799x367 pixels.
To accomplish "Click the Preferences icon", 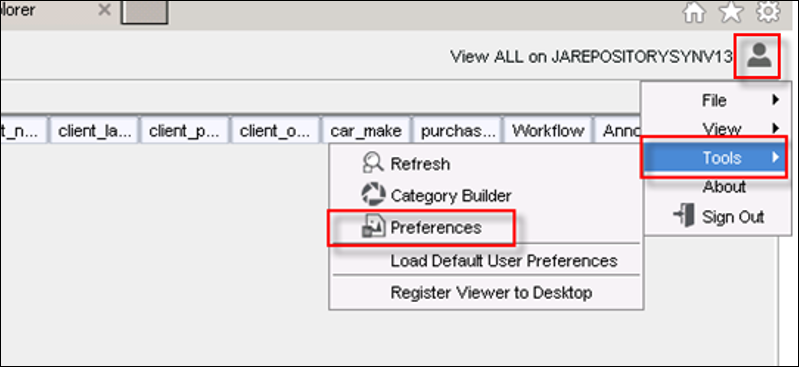I will pos(372,227).
